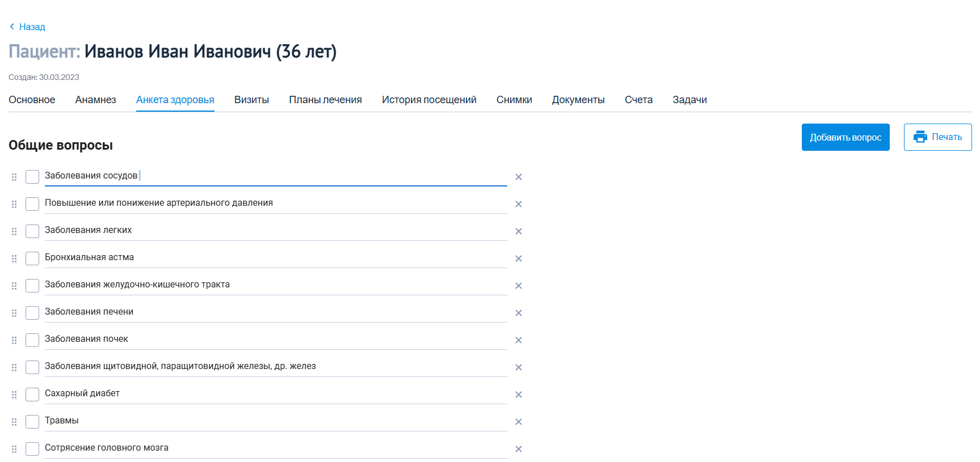
Task: Click the drag handle beside 'Повышение или понижение артериального давления'
Action: [x=14, y=204]
